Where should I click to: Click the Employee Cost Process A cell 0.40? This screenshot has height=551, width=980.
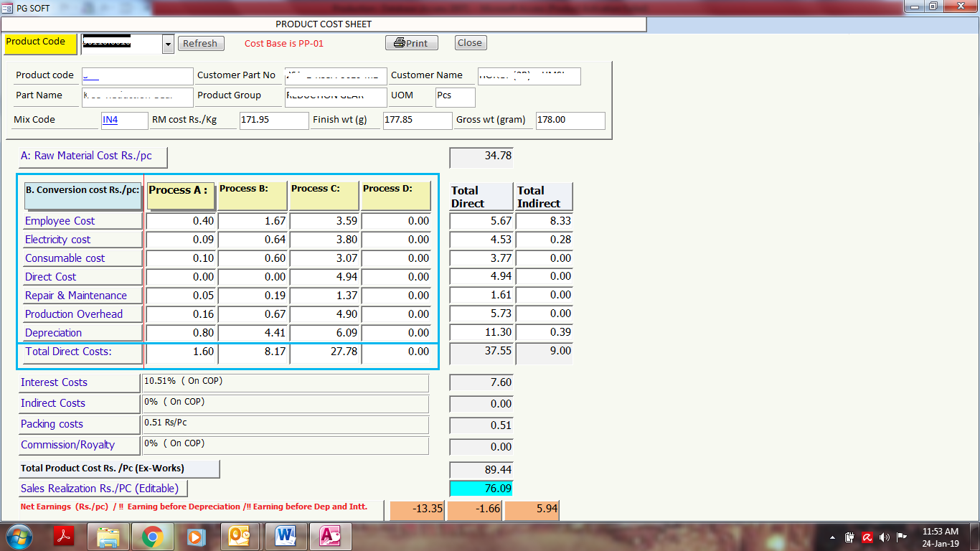(x=181, y=221)
